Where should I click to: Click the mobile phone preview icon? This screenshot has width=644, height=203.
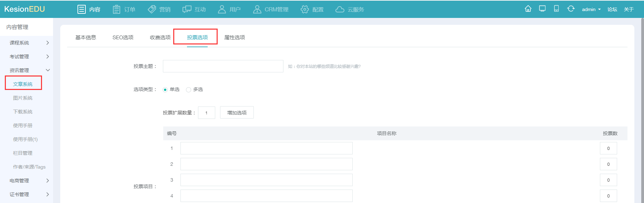click(x=556, y=9)
